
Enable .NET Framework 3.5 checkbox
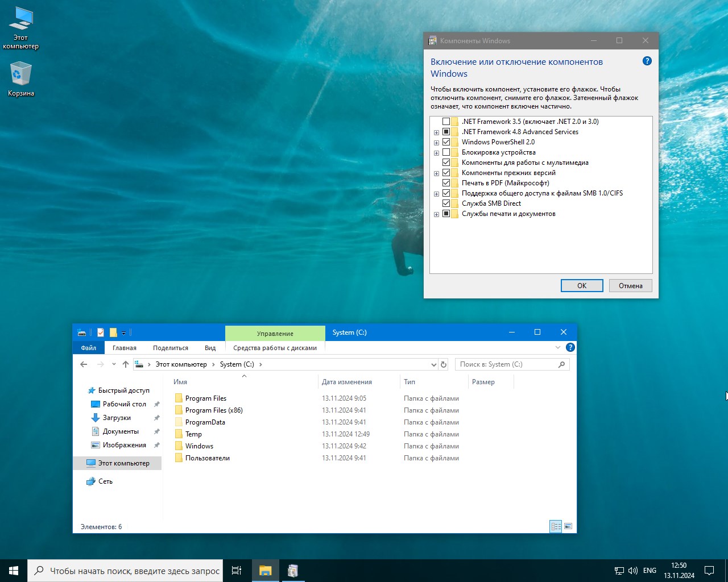coord(446,122)
